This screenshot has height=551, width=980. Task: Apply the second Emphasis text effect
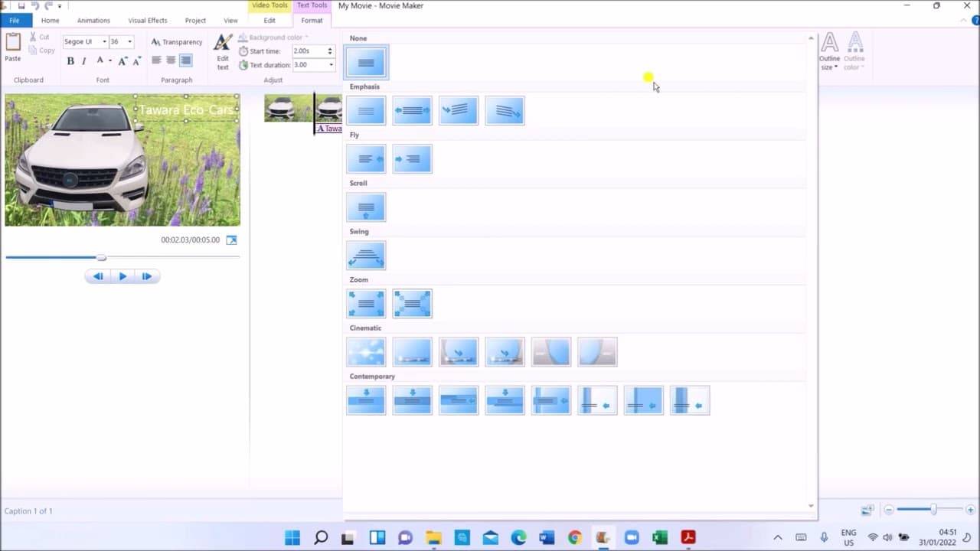(412, 110)
